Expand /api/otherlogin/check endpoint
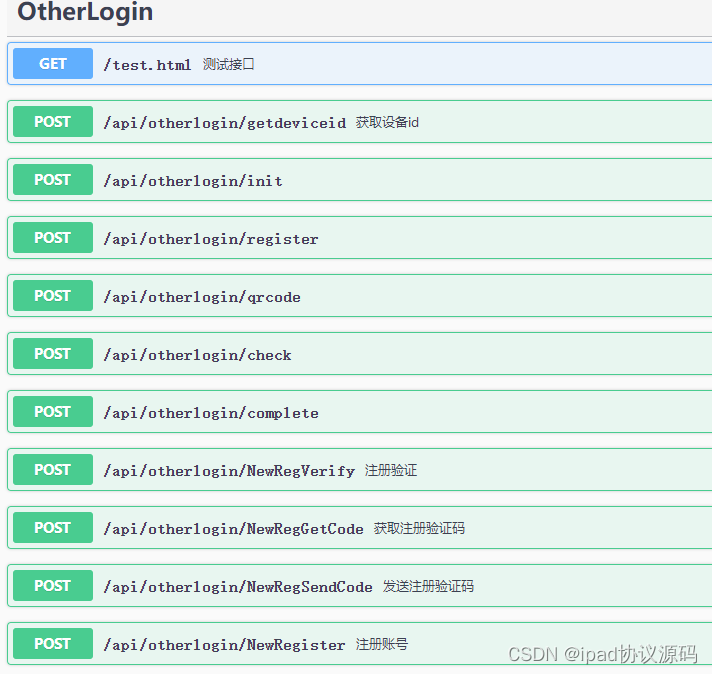This screenshot has width=712, height=674. pyautogui.click(x=197, y=355)
